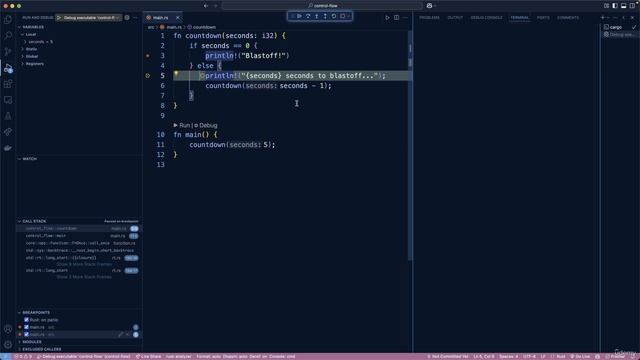Toggle bottom panel layout icon

click(623, 6)
